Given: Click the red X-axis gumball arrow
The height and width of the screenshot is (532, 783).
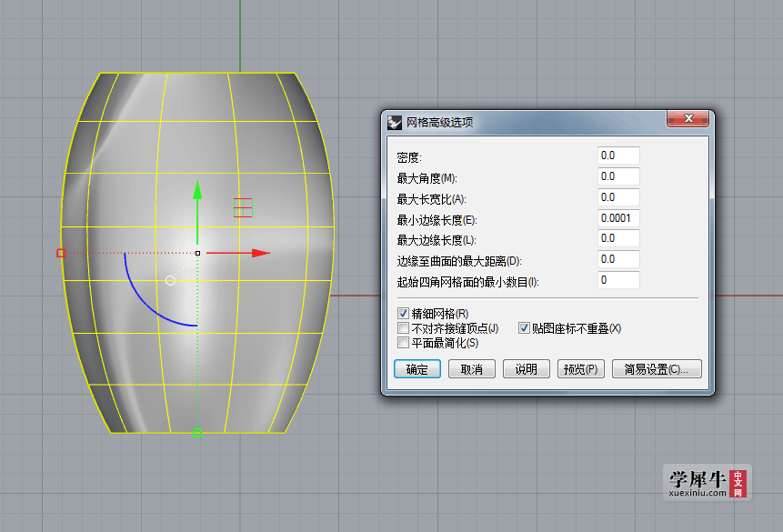Looking at the screenshot, I should pos(261,253).
